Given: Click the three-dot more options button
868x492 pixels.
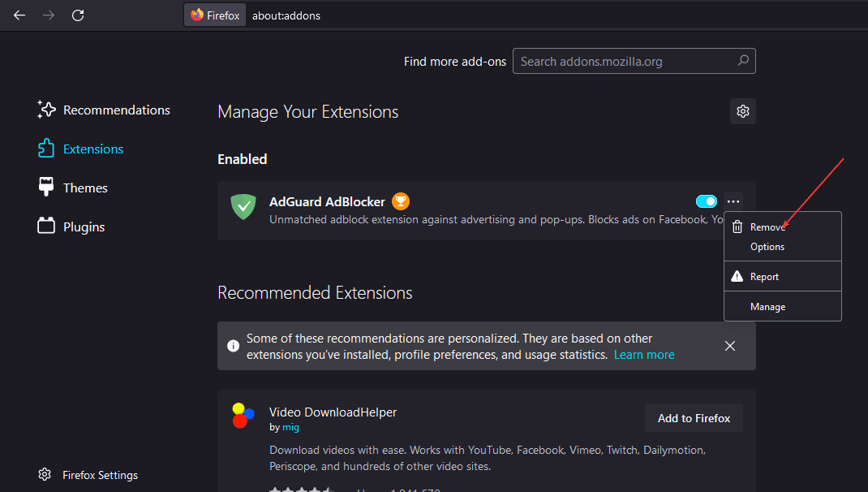Looking at the screenshot, I should click(x=733, y=201).
